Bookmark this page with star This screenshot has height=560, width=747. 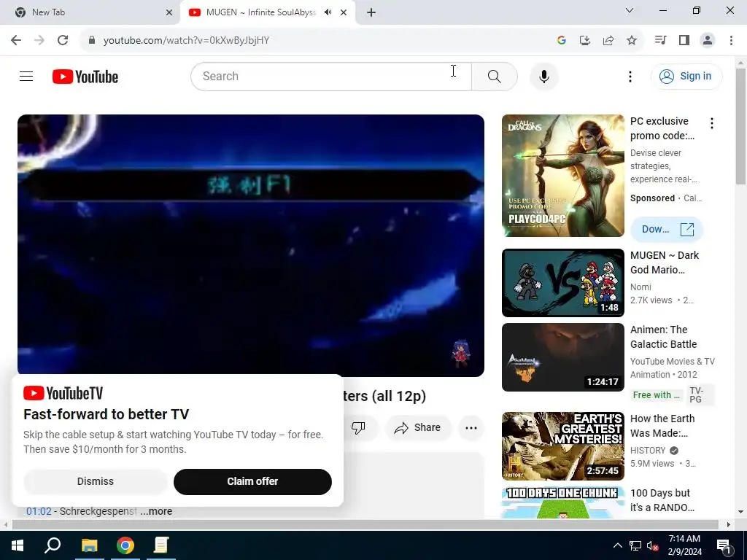point(632,40)
